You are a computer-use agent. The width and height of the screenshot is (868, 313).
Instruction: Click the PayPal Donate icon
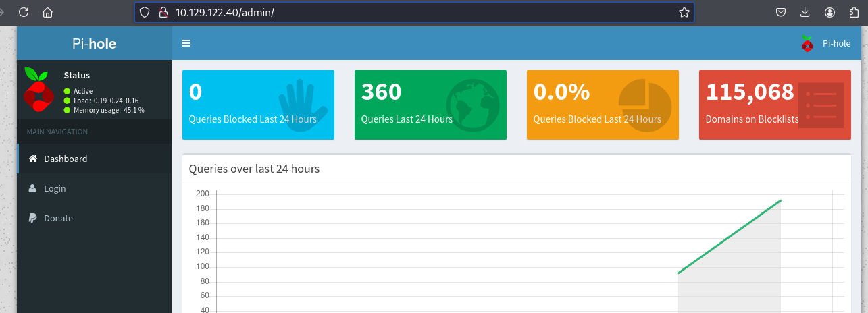tap(32, 218)
